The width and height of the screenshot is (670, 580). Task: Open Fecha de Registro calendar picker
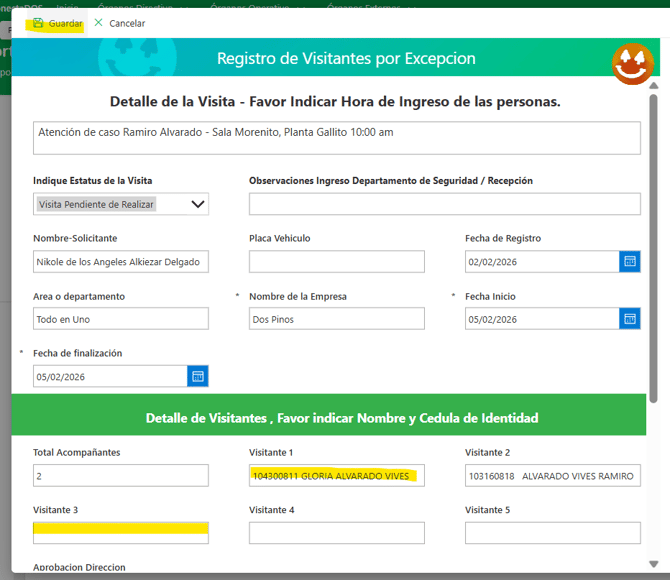coord(630,262)
